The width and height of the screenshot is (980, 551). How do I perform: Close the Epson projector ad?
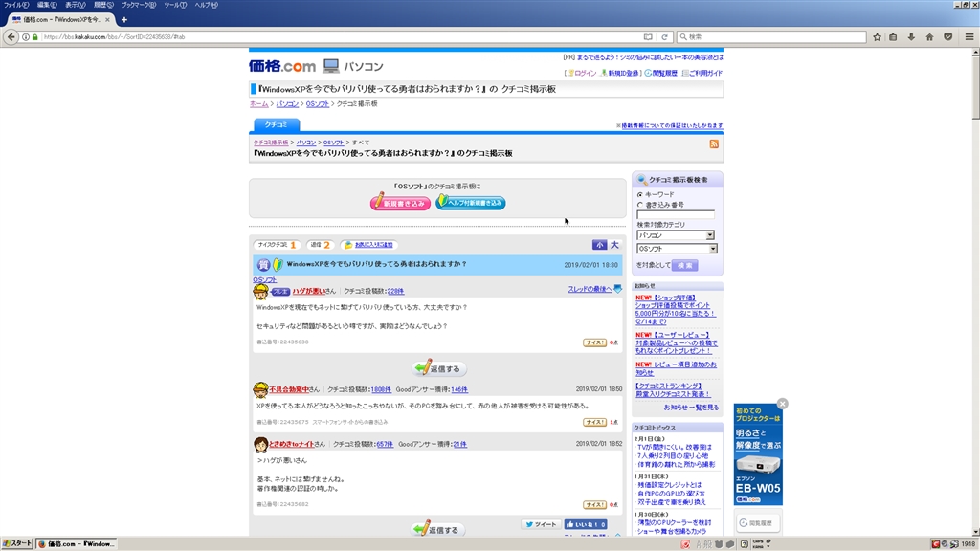[782, 404]
